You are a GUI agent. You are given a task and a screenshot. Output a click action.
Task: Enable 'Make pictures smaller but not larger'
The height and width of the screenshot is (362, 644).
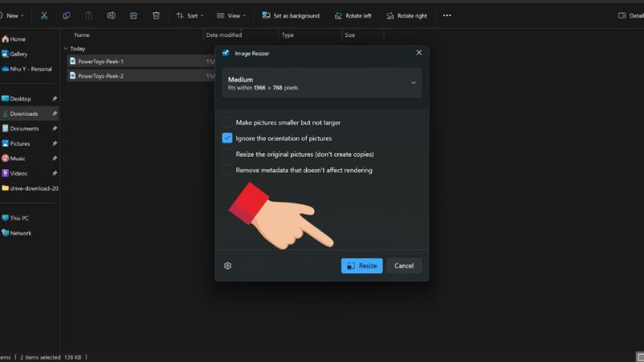228,122
